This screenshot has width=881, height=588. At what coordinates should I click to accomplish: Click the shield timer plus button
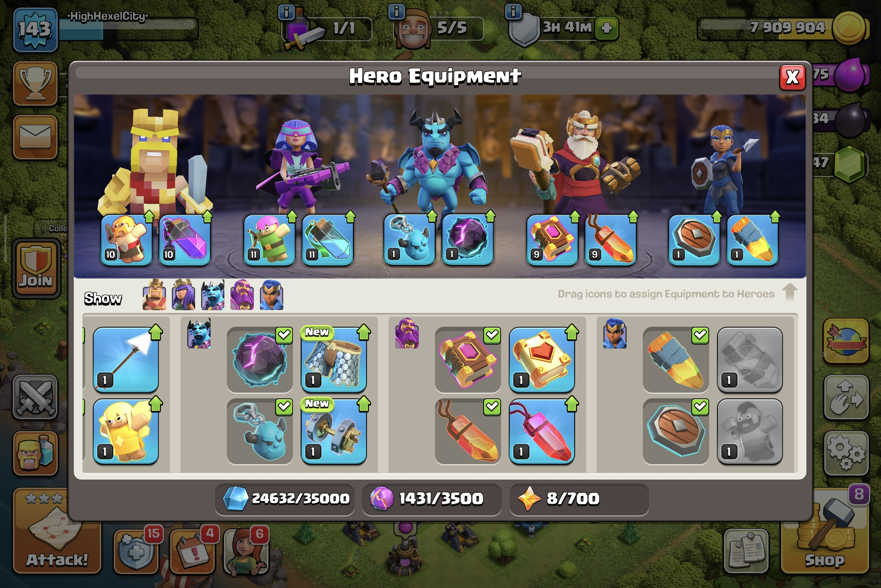tap(607, 28)
